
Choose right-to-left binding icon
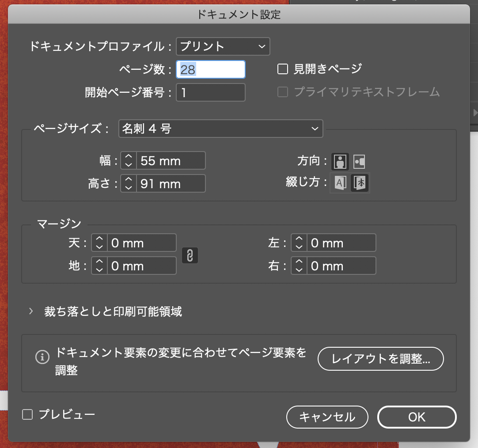tap(360, 183)
